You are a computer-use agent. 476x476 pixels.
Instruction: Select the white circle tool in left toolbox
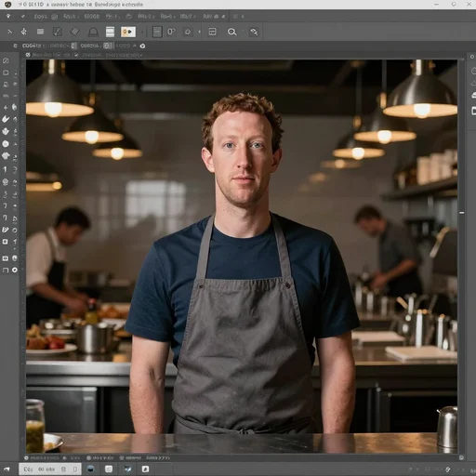tap(6, 144)
